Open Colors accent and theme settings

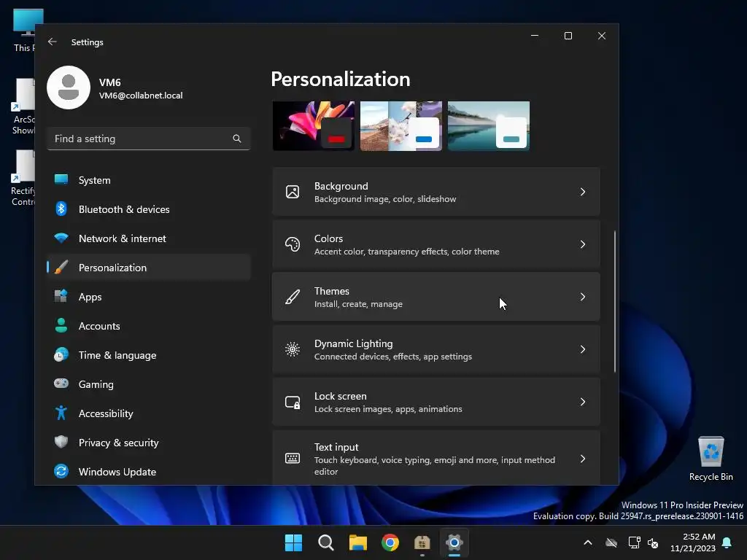[x=436, y=244]
